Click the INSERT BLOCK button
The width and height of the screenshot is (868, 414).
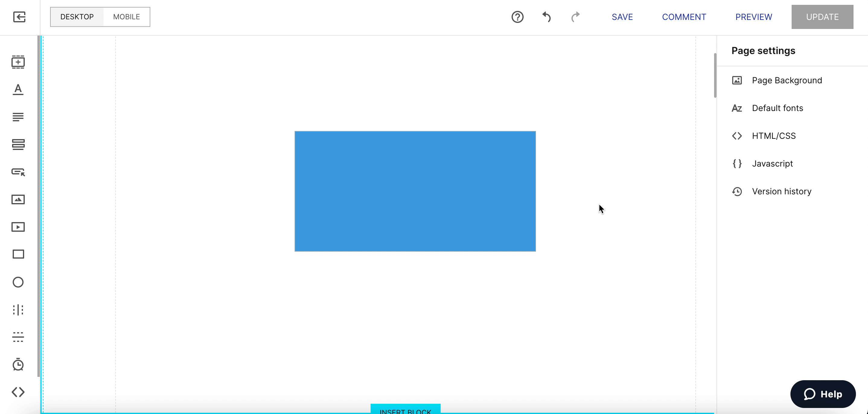click(405, 409)
